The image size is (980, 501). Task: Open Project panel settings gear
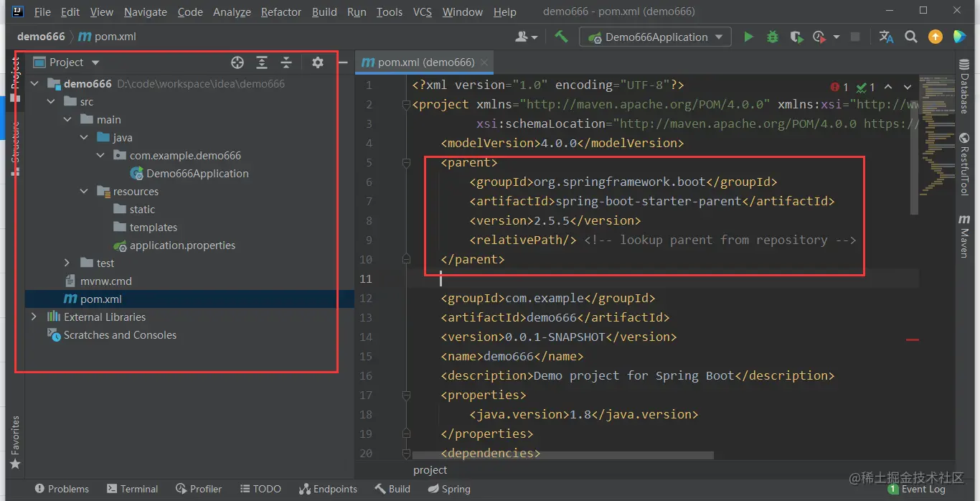pyautogui.click(x=318, y=62)
